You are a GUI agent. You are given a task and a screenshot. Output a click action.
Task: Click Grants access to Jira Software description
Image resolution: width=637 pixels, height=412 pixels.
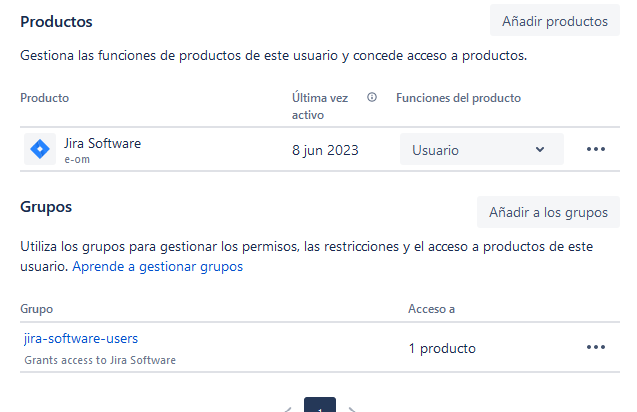pos(100,360)
